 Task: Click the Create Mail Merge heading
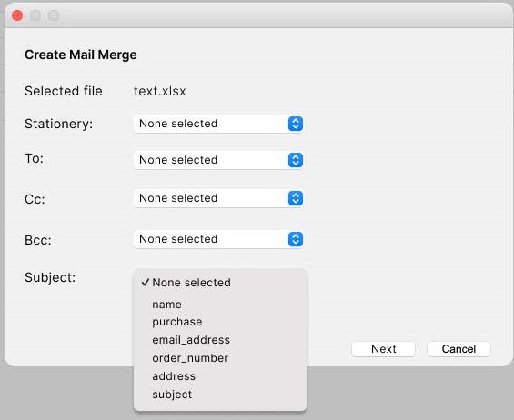click(81, 55)
